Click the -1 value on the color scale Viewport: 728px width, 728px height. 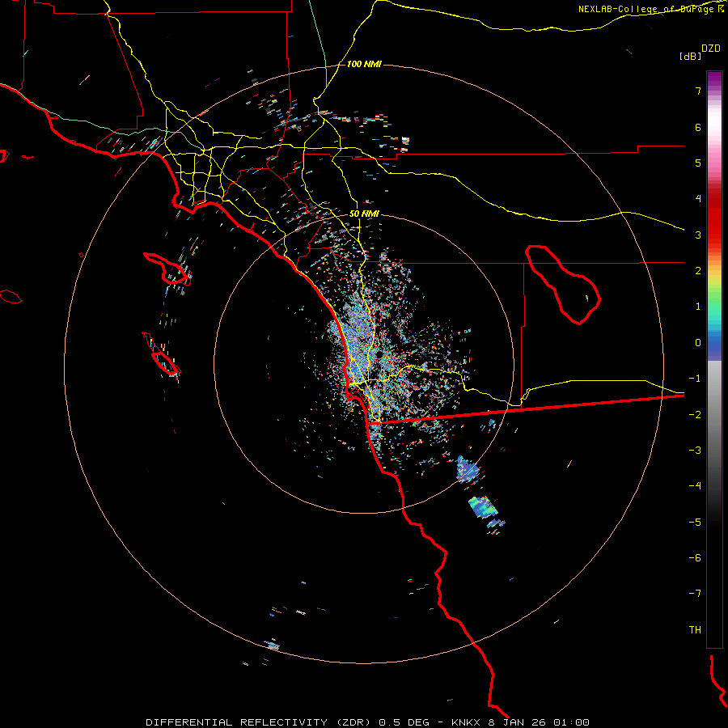pos(695,379)
